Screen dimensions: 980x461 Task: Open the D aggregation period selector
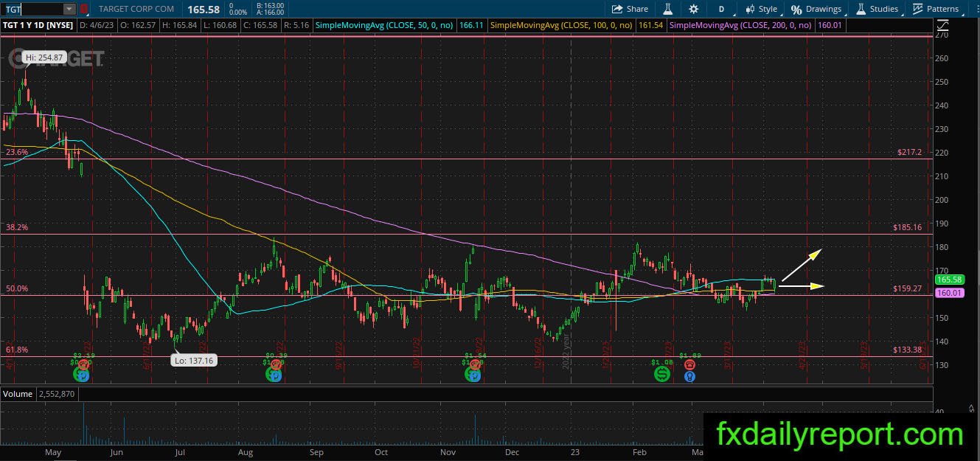coord(722,9)
